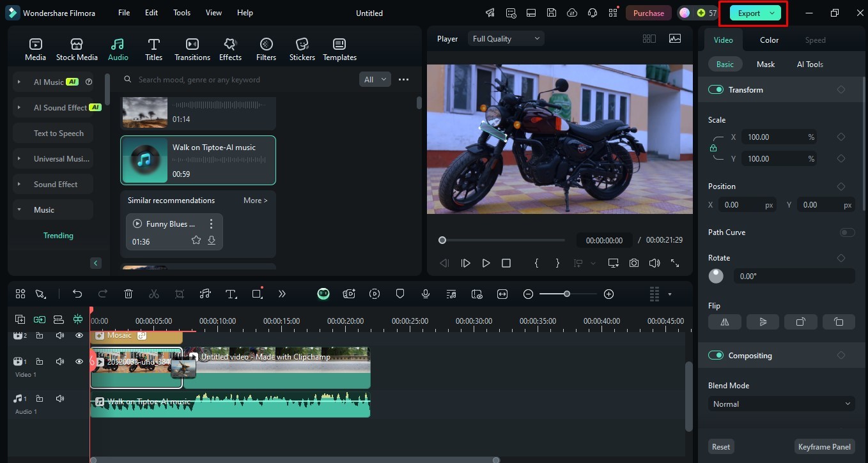
Task: Download the Funny Blues track
Action: 212,240
